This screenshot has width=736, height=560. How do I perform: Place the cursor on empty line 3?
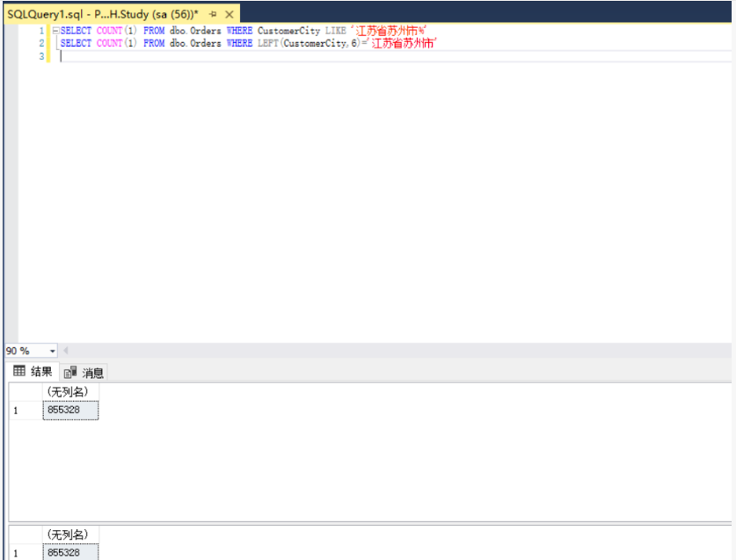(x=394, y=56)
